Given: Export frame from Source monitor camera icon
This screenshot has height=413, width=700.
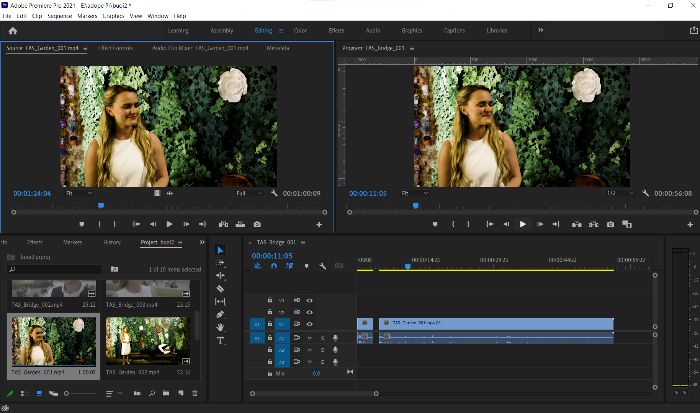Looking at the screenshot, I should (257, 224).
